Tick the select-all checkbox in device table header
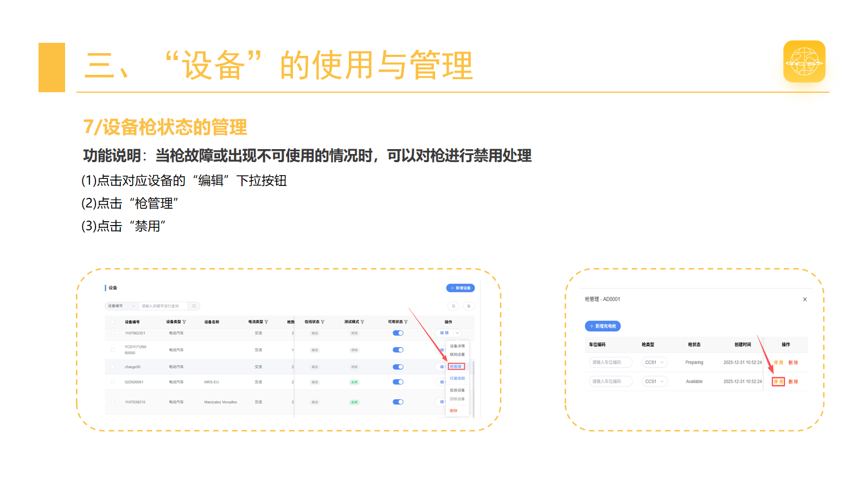Image resolution: width=868 pixels, height=488 pixels. coord(113,322)
